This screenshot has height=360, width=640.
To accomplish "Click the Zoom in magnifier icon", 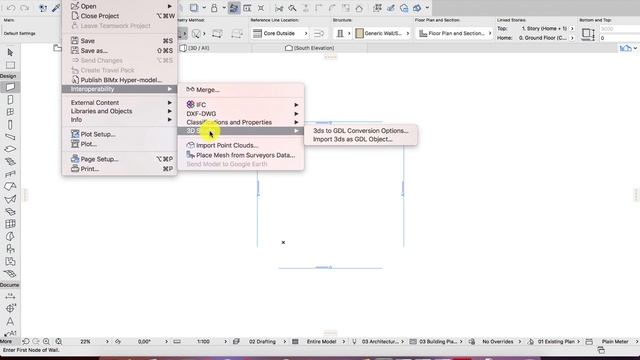I will (x=46, y=341).
